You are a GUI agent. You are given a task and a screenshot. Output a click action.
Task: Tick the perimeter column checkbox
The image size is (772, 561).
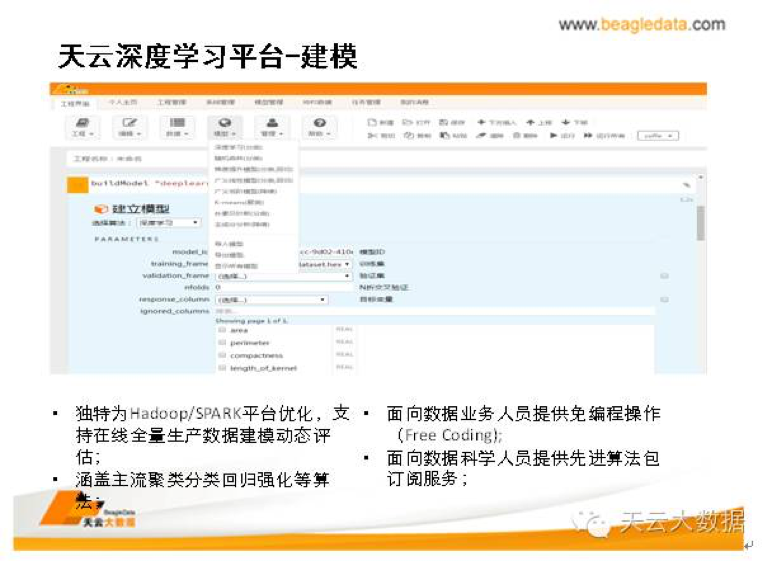coord(222,342)
